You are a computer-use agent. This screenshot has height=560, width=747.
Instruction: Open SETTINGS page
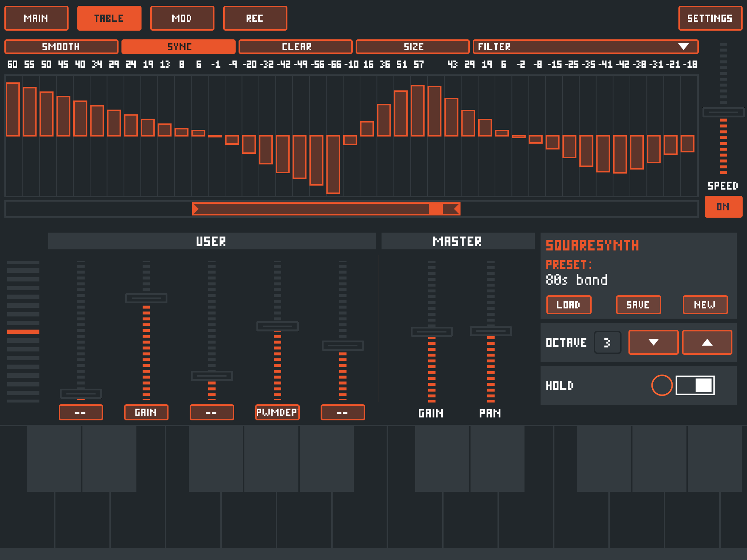(710, 18)
